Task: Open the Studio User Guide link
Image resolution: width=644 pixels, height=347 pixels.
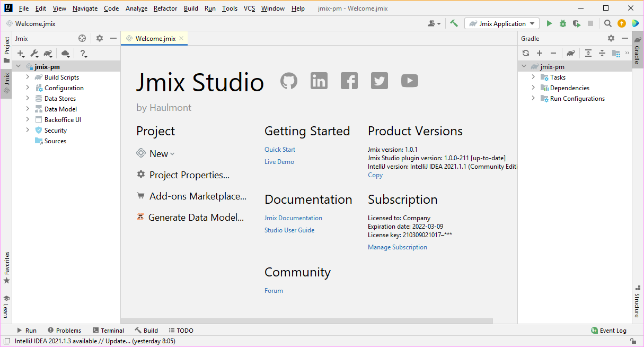Action: (x=289, y=230)
